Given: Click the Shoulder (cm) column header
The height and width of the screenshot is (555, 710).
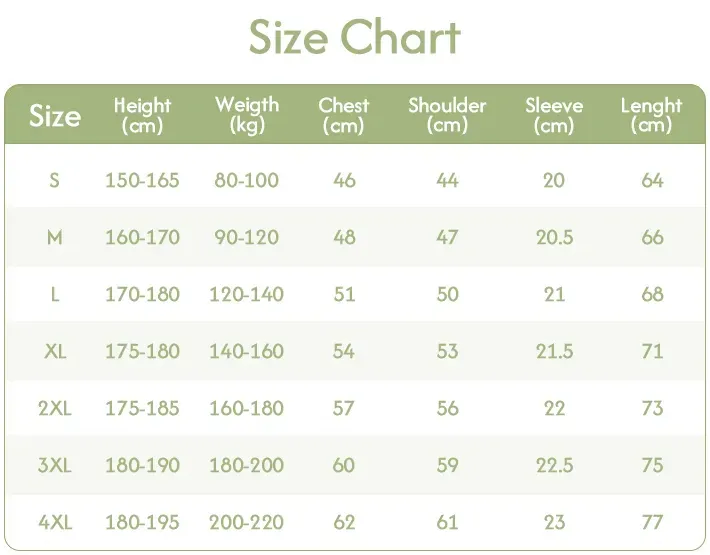Looking at the screenshot, I should tap(447, 116).
